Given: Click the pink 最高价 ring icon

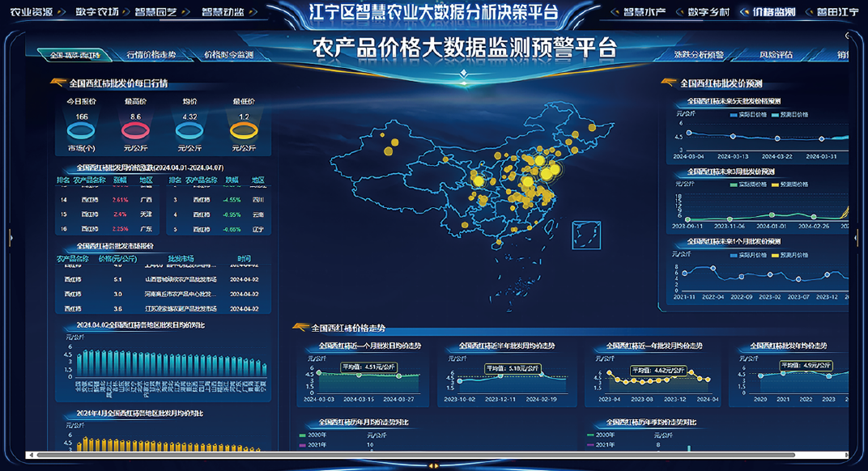Looking at the screenshot, I should point(135,129).
